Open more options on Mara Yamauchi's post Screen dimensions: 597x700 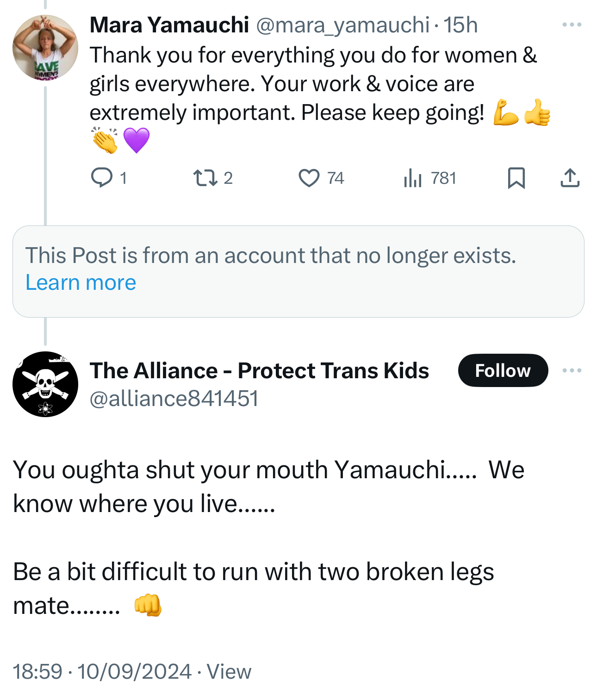(572, 25)
